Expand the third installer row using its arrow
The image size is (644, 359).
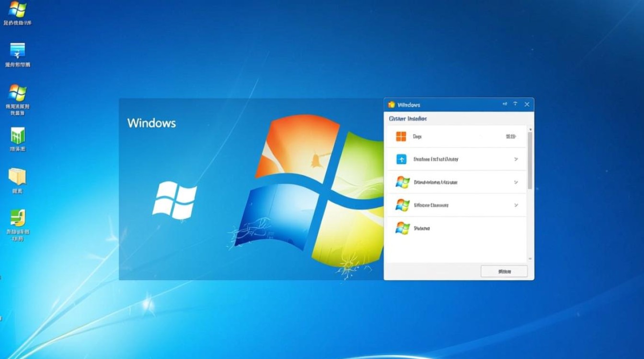point(516,182)
